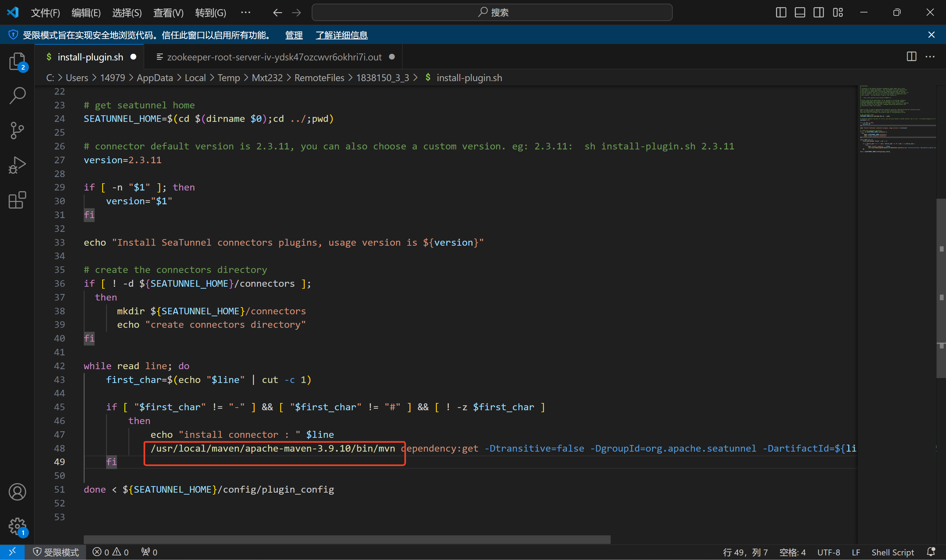Select the Local breadcrumb segment
The height and width of the screenshot is (560, 946).
(195, 78)
